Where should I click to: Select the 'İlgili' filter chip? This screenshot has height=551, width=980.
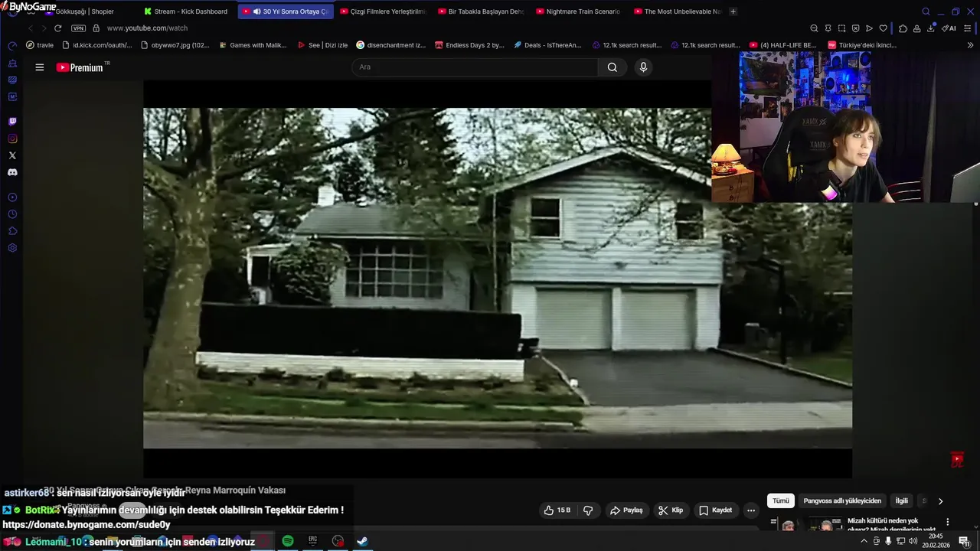pos(902,501)
